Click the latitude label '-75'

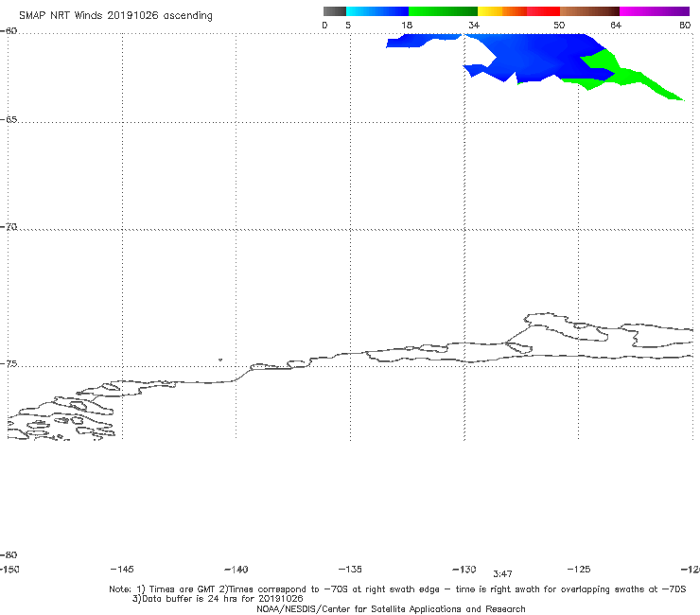9,363
